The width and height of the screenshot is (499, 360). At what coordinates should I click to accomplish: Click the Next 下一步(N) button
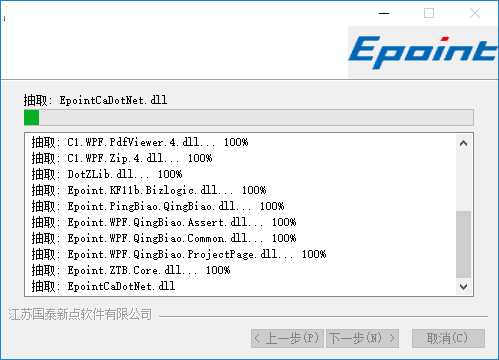coord(362,338)
